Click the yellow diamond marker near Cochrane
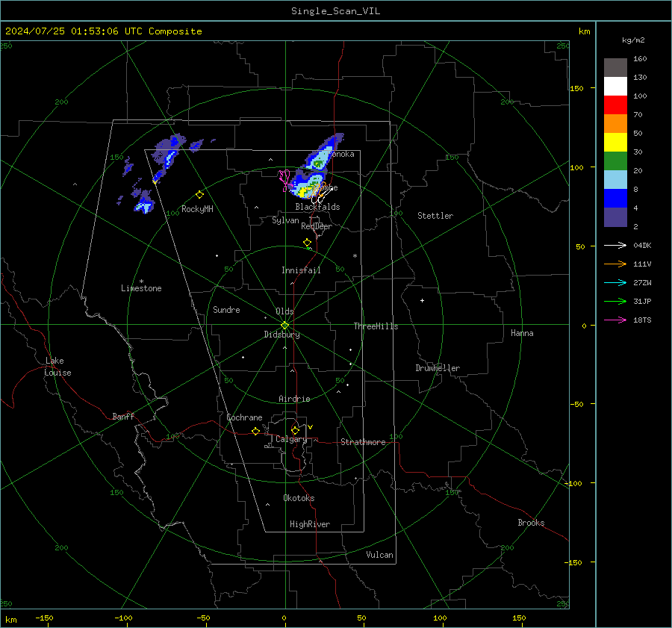Screen dimensions: 672x628 (255, 431)
